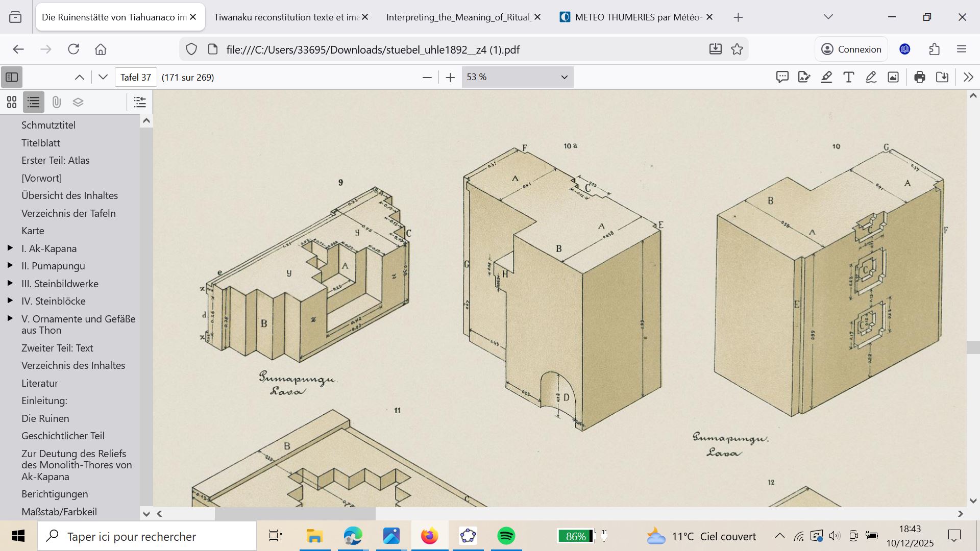Open the 53 % zoom dropdown

[517, 78]
